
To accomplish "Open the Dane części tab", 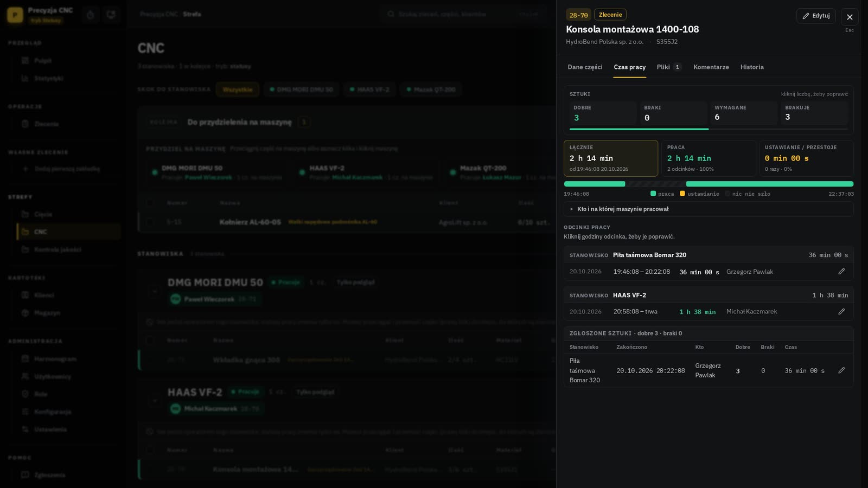I will coord(585,67).
